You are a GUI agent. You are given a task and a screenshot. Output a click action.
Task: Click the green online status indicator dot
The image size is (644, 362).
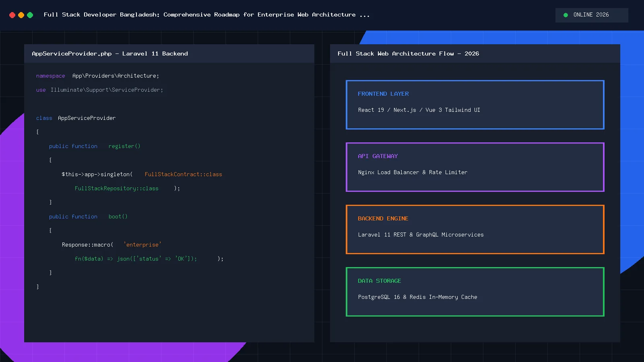click(x=566, y=15)
